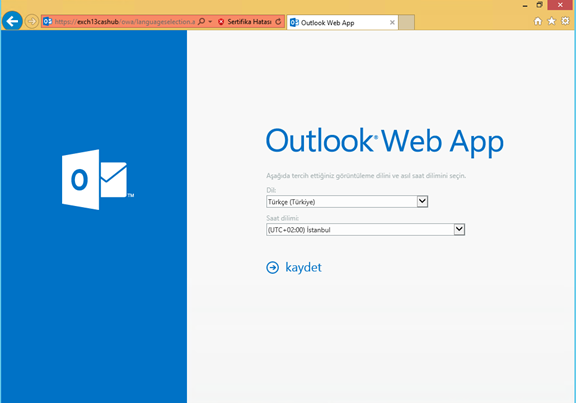Open the Sertifika Hatası warning
This screenshot has height=403, width=576.
tap(249, 22)
